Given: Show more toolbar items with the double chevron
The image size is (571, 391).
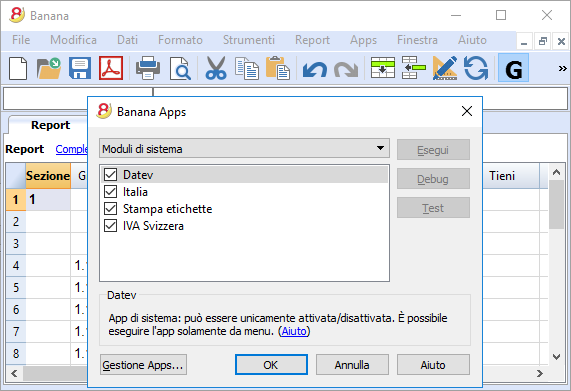Looking at the screenshot, I should click(563, 68).
